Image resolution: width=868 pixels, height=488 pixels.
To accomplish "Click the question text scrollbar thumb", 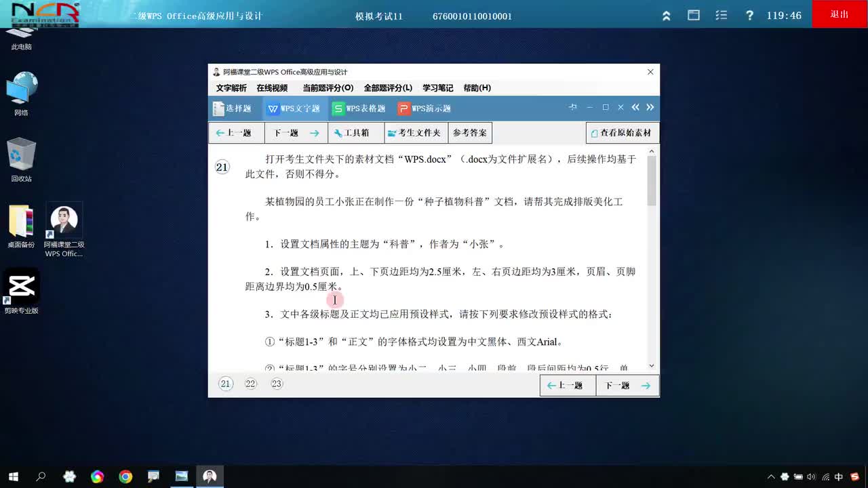I will 652,180.
